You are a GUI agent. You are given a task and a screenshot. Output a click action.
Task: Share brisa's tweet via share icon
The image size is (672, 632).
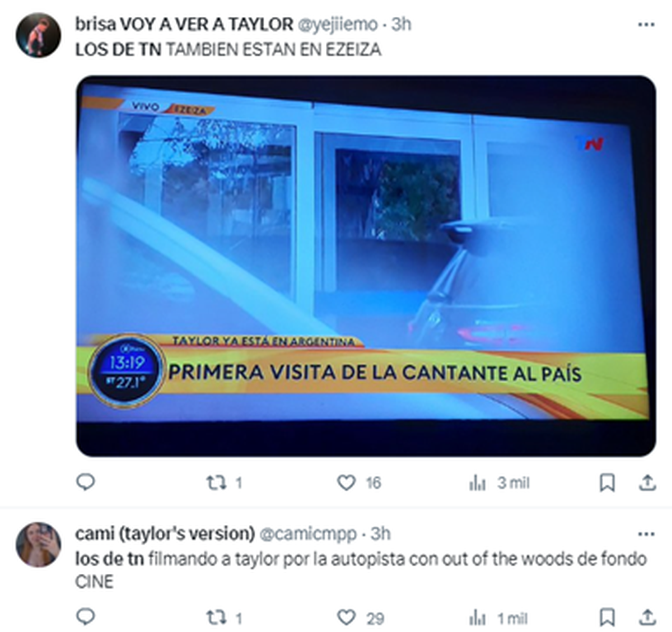[647, 482]
